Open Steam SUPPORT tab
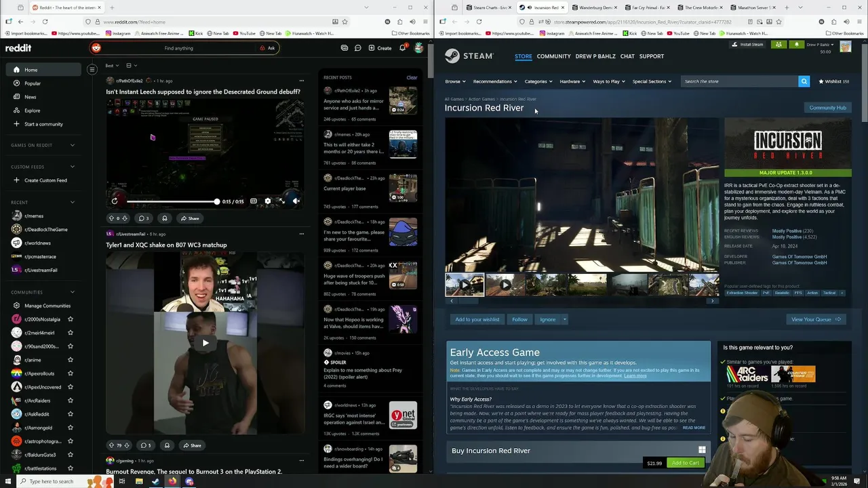 [x=652, y=56]
